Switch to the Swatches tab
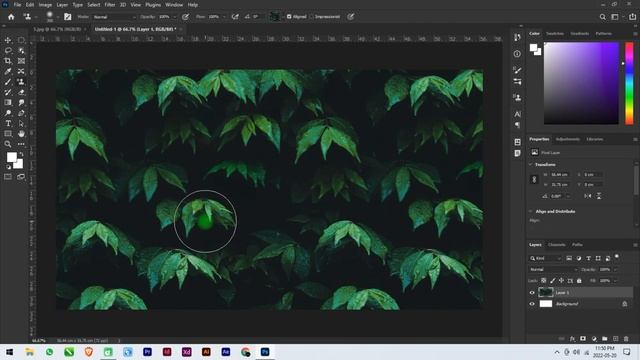The image size is (640, 360). tap(555, 33)
